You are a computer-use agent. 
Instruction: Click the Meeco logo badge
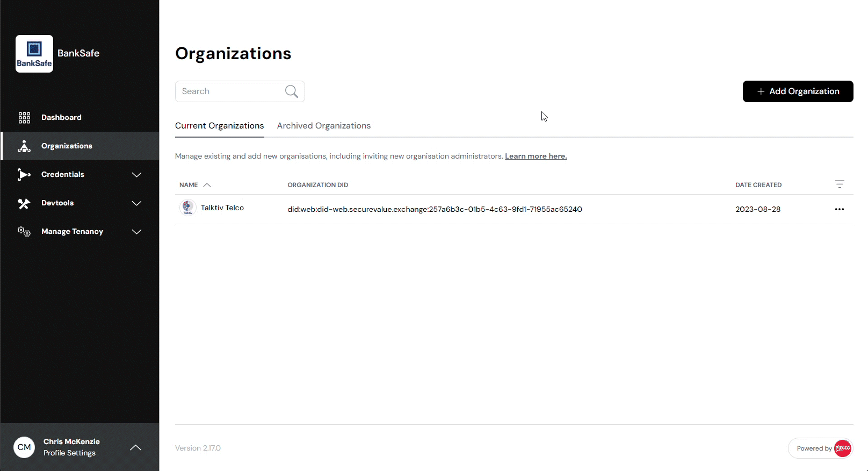tap(842, 448)
